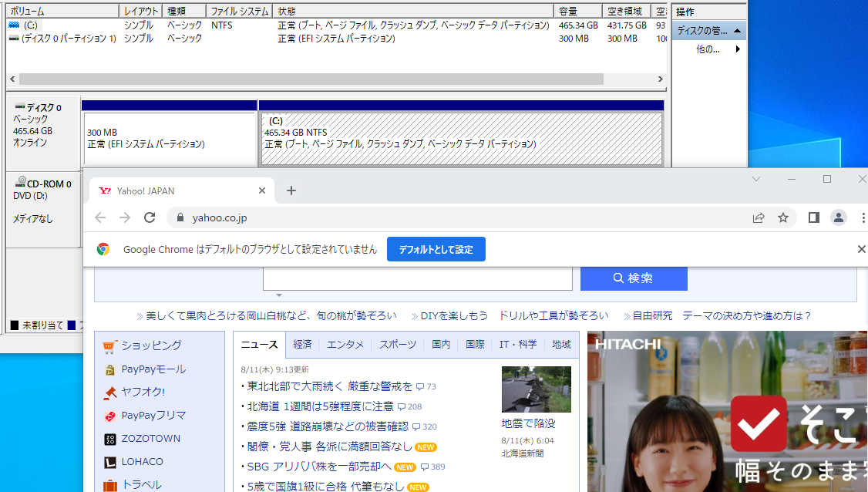Click PayPayモール icon
The height and width of the screenshot is (492, 868).
pos(110,369)
